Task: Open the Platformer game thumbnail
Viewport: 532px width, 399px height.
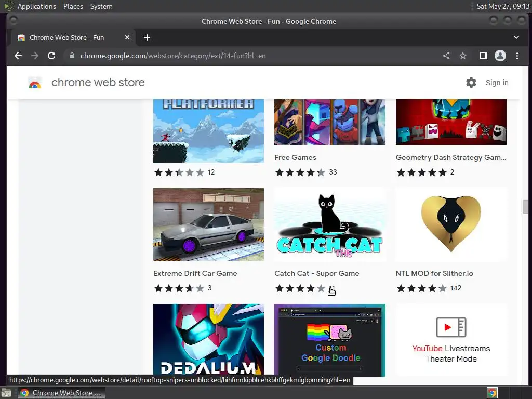Action: [x=208, y=130]
